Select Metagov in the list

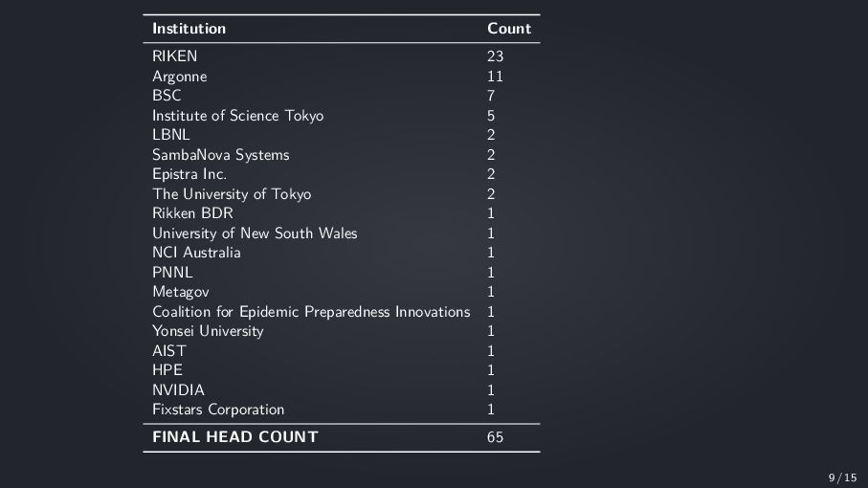click(181, 292)
